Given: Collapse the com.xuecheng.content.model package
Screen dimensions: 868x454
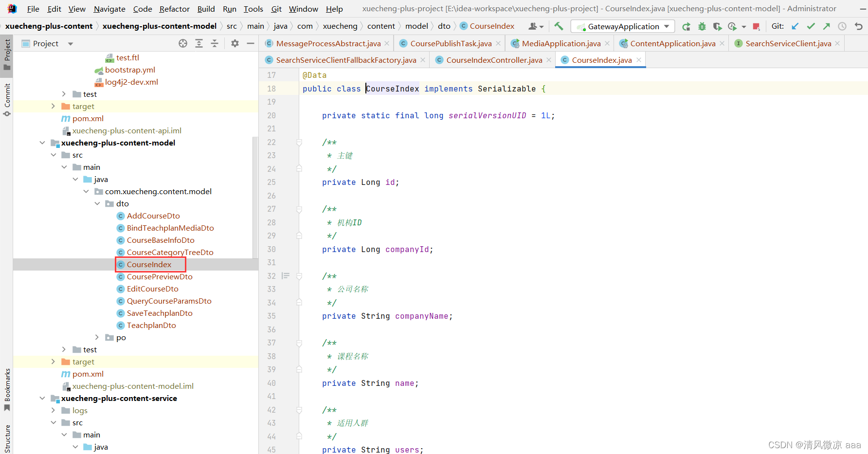Looking at the screenshot, I should click(x=86, y=191).
